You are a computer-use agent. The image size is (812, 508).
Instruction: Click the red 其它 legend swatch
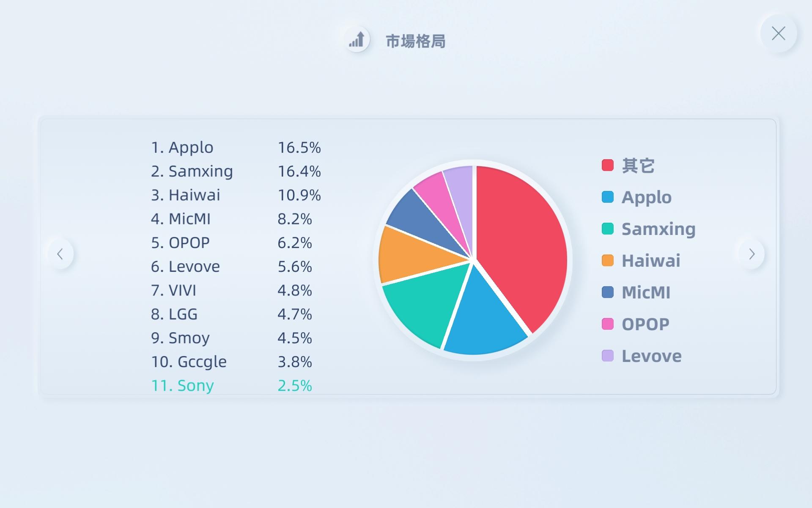607,165
